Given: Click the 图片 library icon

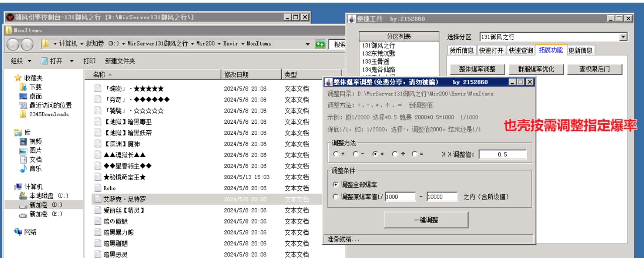Looking at the screenshot, I should 23,150.
